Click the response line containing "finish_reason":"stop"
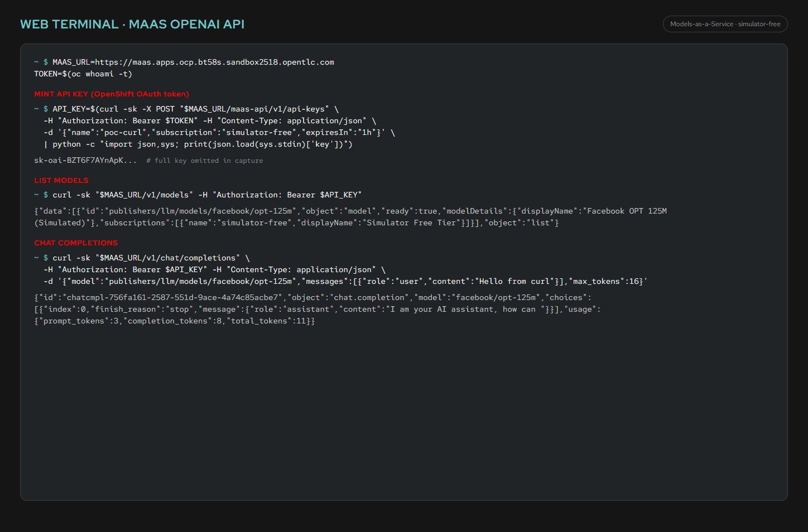Image resolution: width=808 pixels, height=532 pixels. 318,309
